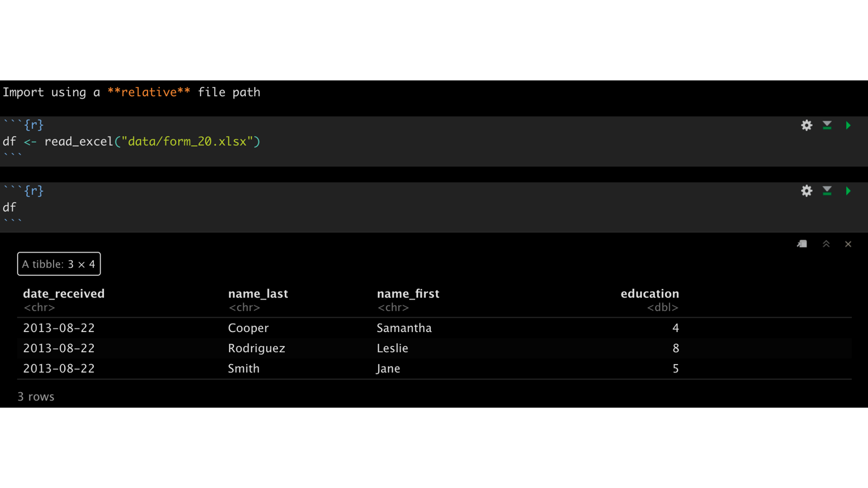This screenshot has height=488, width=868.
Task: Select the Cooper cell
Action: [x=248, y=328]
